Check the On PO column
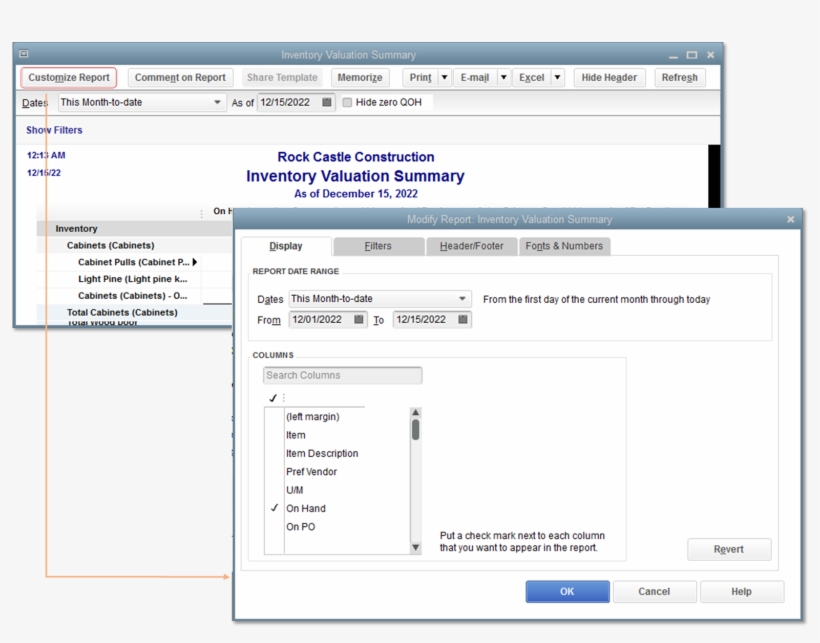This screenshot has height=643, width=820. click(x=274, y=527)
